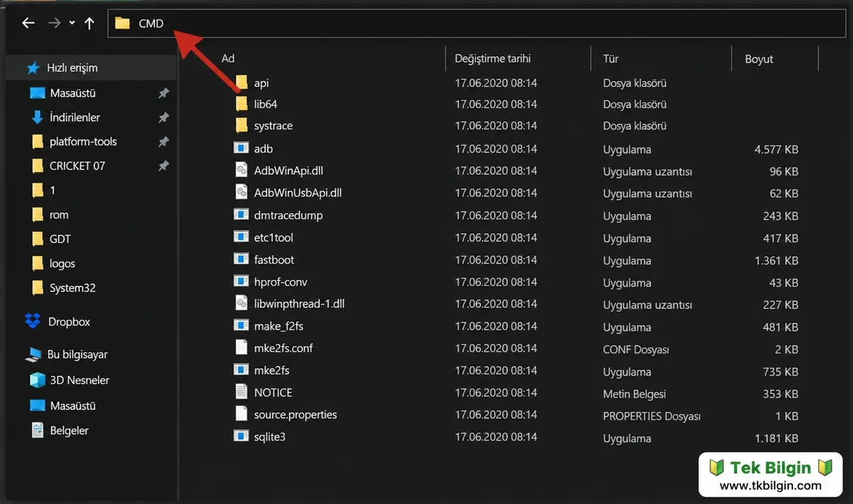The image size is (853, 504).
Task: Open logos folder in sidebar
Action: 63,264
